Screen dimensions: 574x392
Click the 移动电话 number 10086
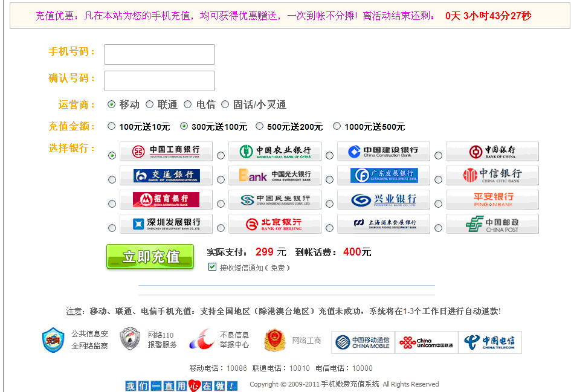[x=236, y=368]
